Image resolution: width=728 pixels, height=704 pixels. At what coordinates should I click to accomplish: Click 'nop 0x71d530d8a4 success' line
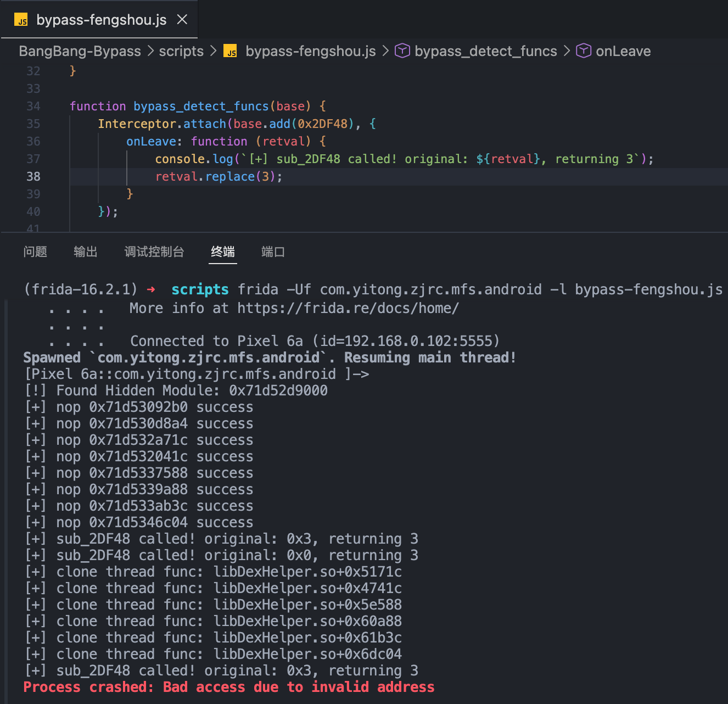139,423
